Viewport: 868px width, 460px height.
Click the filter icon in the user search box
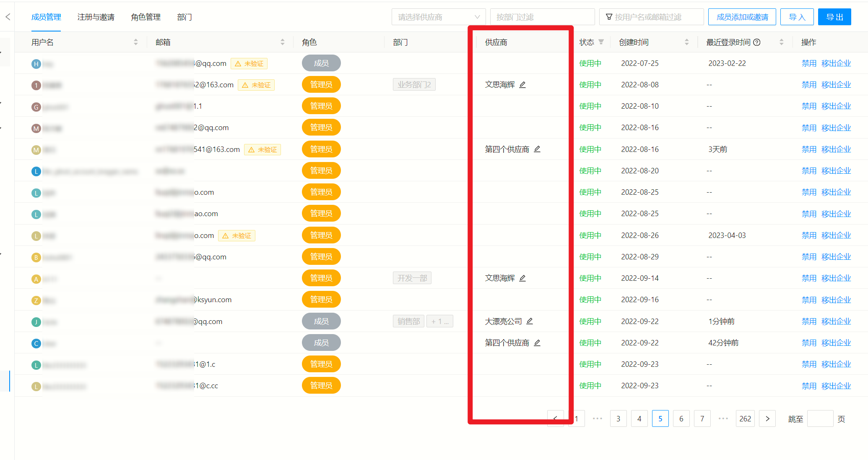click(x=608, y=17)
